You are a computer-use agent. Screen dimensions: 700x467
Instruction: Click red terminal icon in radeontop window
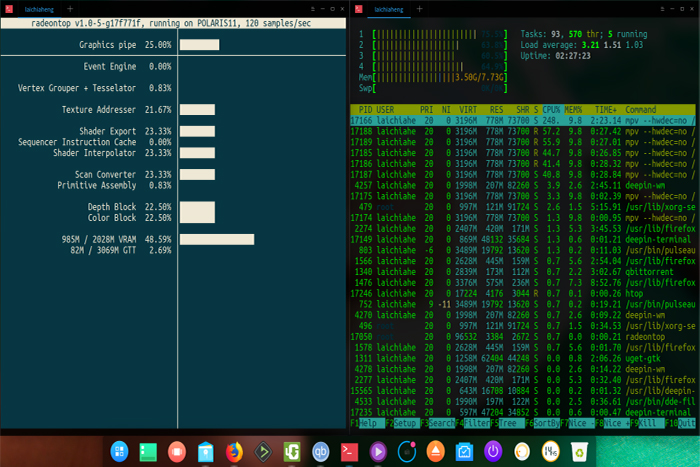[9, 9]
